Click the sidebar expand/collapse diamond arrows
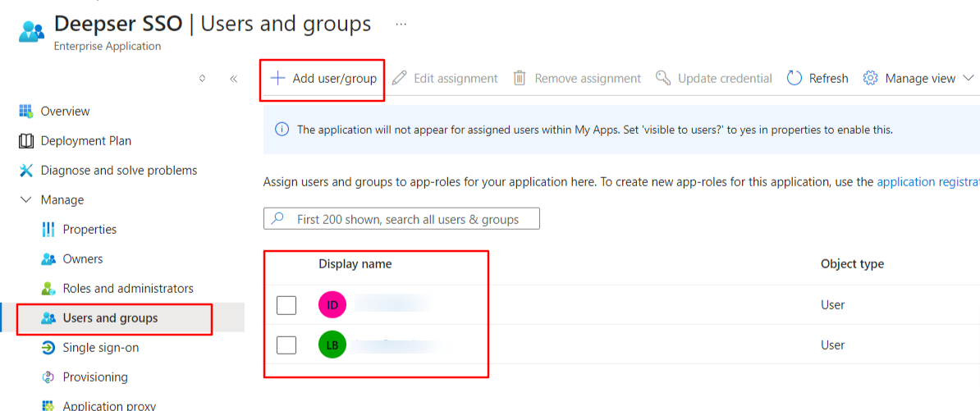The image size is (980, 411). tap(202, 79)
